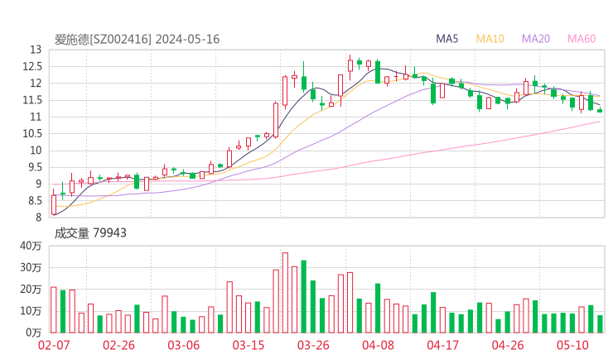
Task: Click the 04-08 date axis label
Action: coord(378,345)
